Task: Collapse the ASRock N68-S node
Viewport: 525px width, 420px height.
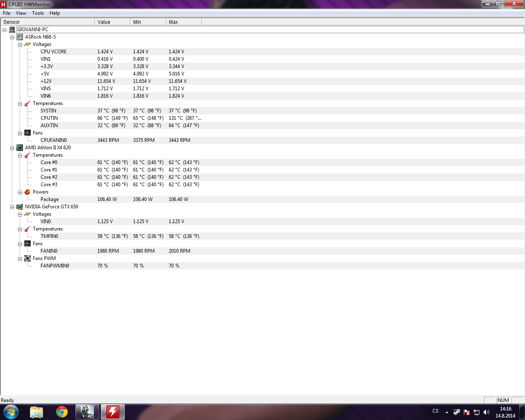Action: click(x=12, y=37)
